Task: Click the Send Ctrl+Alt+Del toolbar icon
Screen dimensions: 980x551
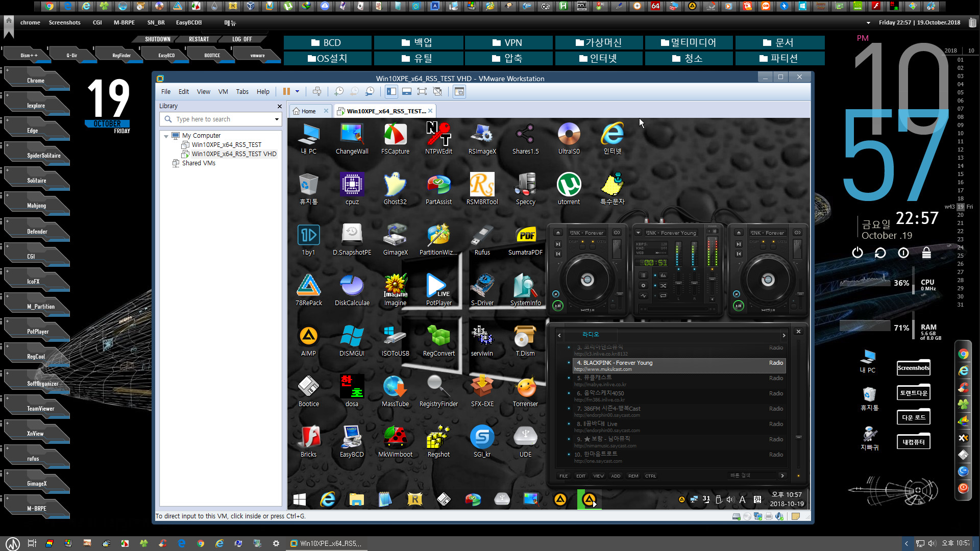Action: pos(317,91)
